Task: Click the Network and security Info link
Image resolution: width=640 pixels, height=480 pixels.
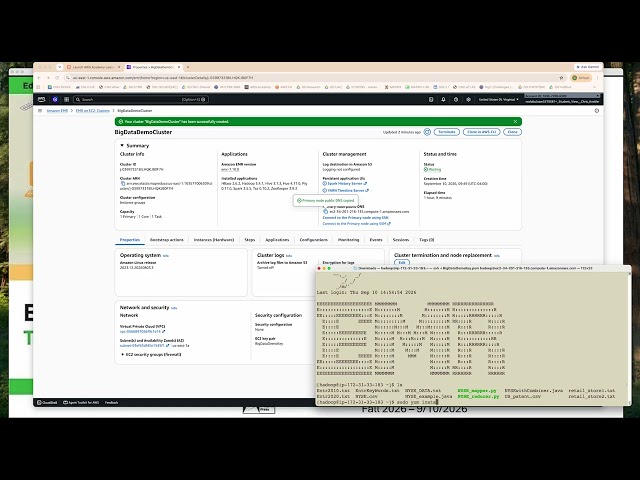Action: point(174,308)
